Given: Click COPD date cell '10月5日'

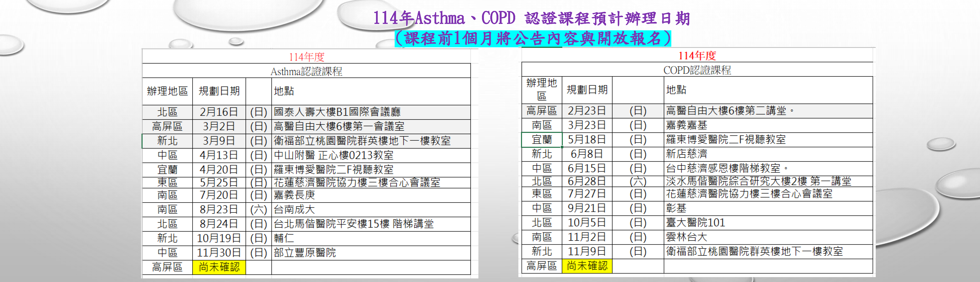Looking at the screenshot, I should (x=587, y=223).
